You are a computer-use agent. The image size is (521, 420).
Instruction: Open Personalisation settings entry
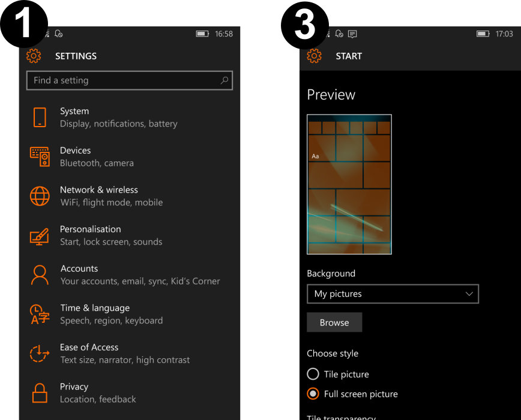tap(130, 235)
